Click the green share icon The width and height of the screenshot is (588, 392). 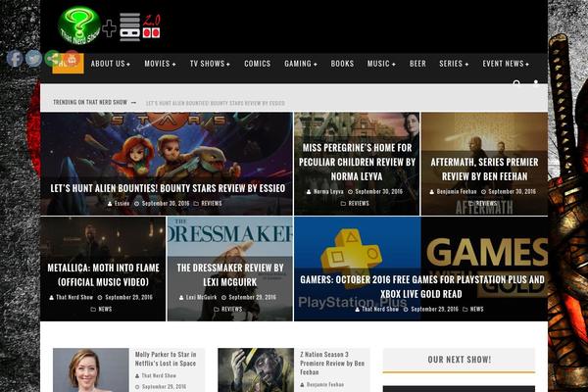point(53,59)
